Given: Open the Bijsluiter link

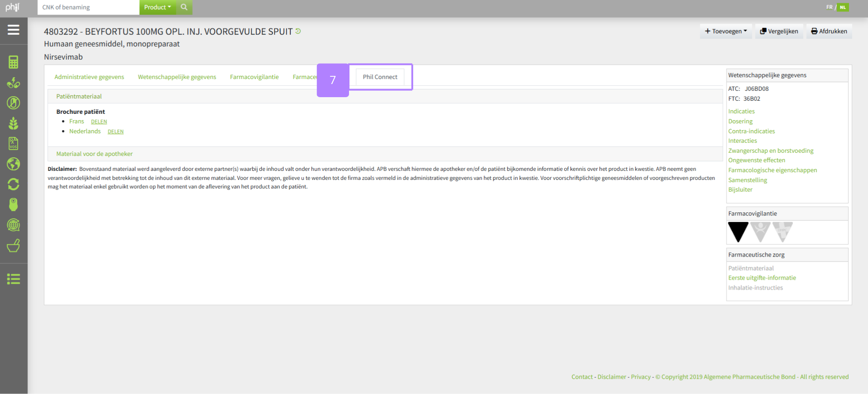Looking at the screenshot, I should click(x=741, y=189).
